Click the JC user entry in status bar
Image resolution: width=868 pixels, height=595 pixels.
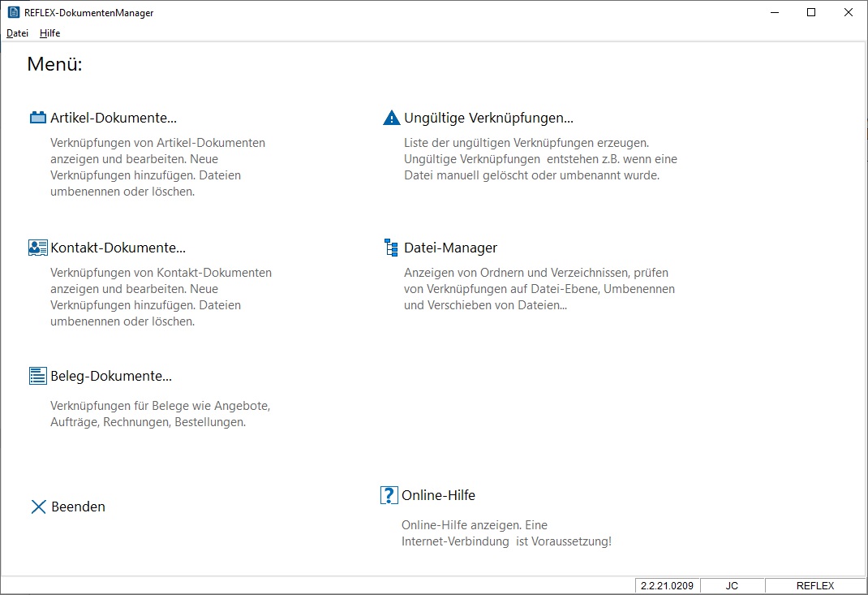pyautogui.click(x=732, y=585)
